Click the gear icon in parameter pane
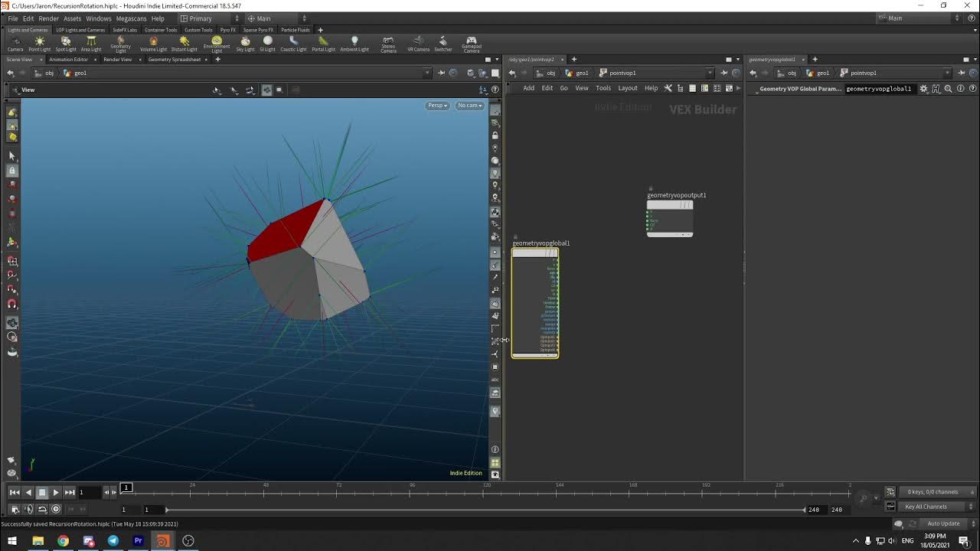 click(x=923, y=89)
